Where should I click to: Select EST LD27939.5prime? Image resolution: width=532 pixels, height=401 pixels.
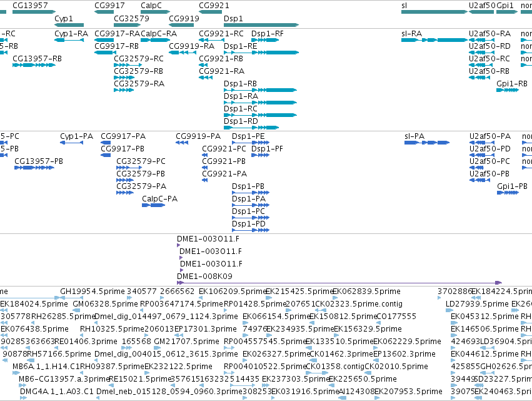point(448,310)
